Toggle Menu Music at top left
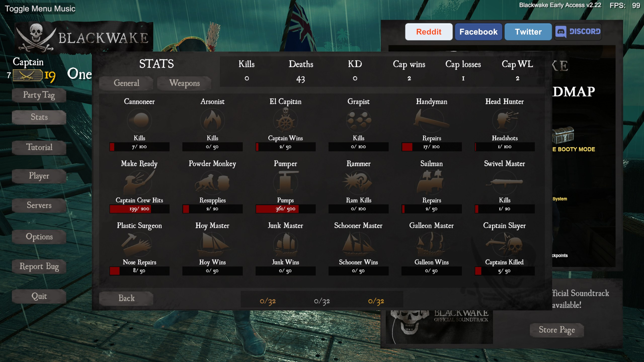The width and height of the screenshot is (644, 362). (x=40, y=9)
